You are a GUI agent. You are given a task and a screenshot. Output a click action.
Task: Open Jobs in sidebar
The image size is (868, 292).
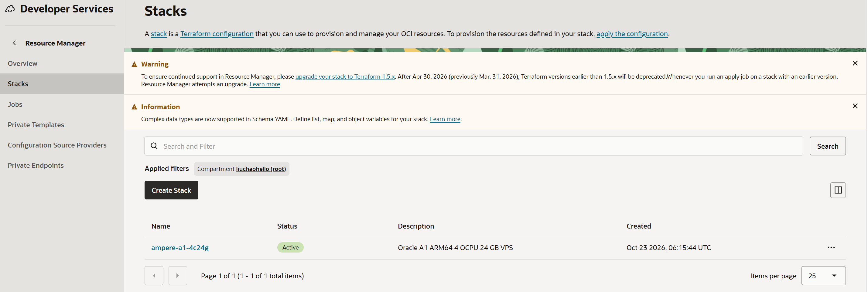(62, 104)
